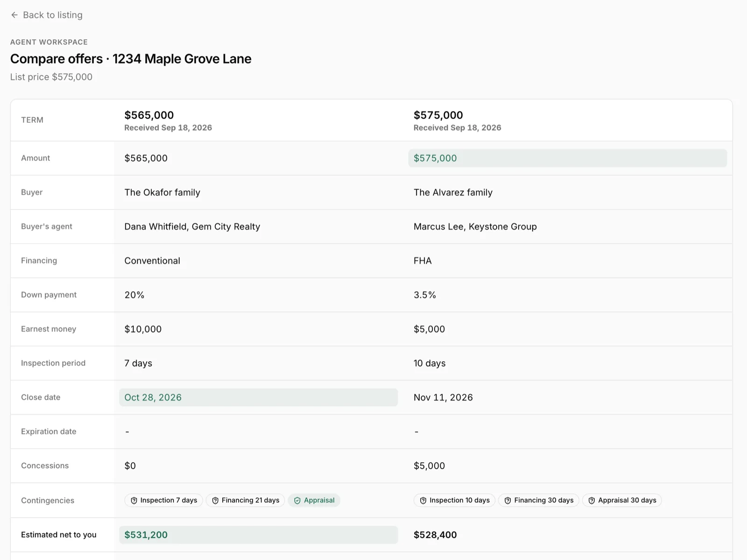Click shield icon on Inspection 7 days chip
The height and width of the screenshot is (560, 747).
click(x=134, y=500)
